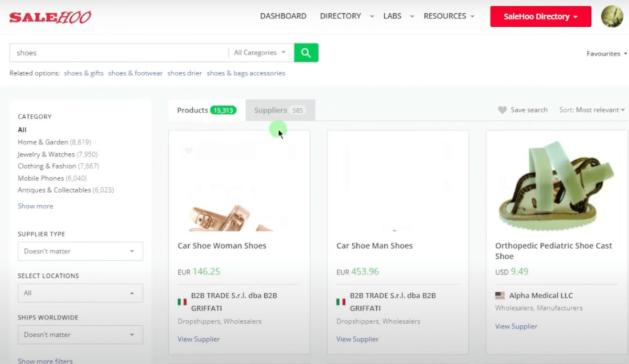Click the Alpha Medical LLC supplier name
This screenshot has height=364, width=629.
point(541,295)
